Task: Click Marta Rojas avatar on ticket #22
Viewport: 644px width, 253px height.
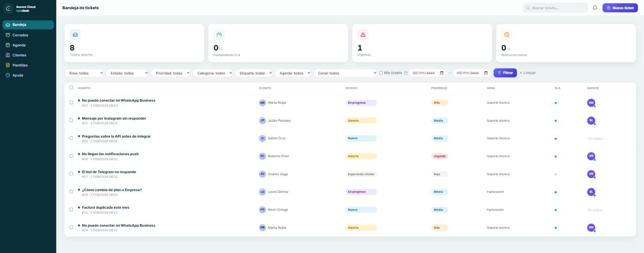Action: (262, 102)
